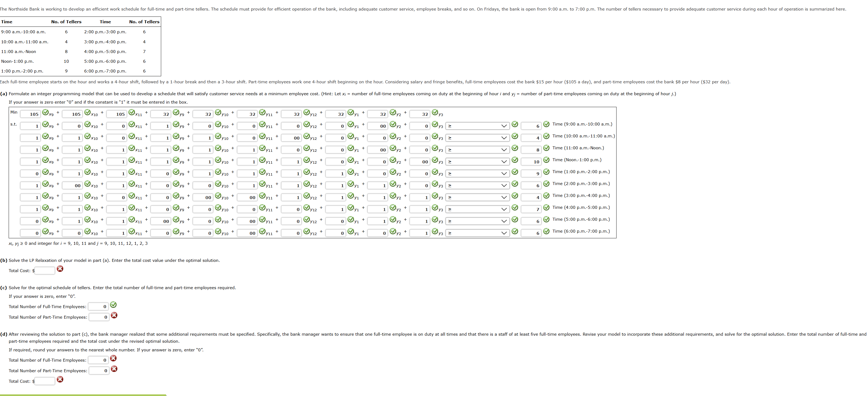Click red X beside Full-Time Employees in part (d)

pos(114,358)
